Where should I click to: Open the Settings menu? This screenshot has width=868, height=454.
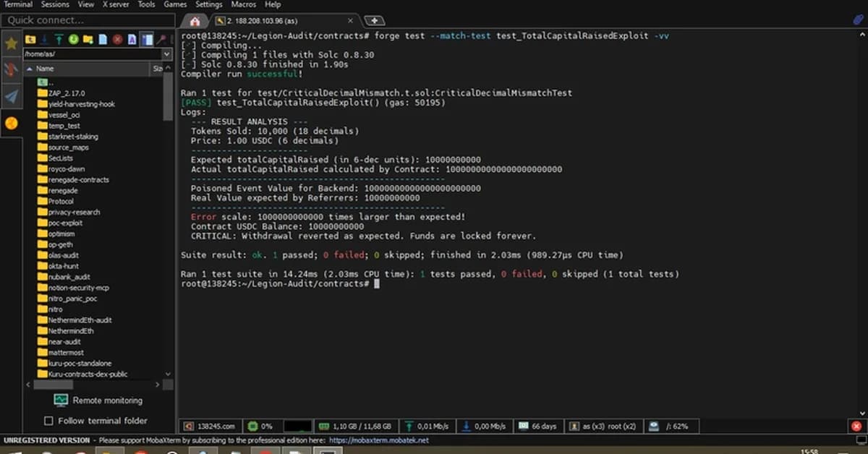coord(208,4)
